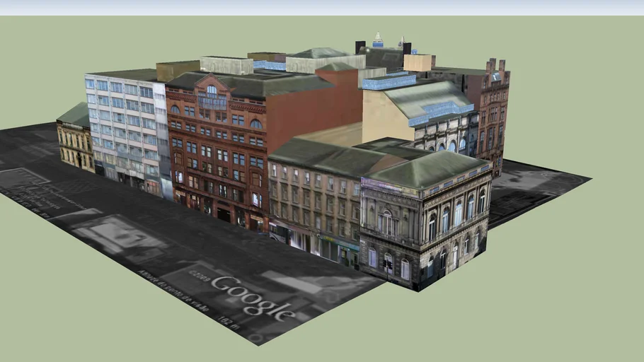The width and height of the screenshot is (644, 362).
Task: Select the white multi-story office building
Action: click(x=124, y=127)
